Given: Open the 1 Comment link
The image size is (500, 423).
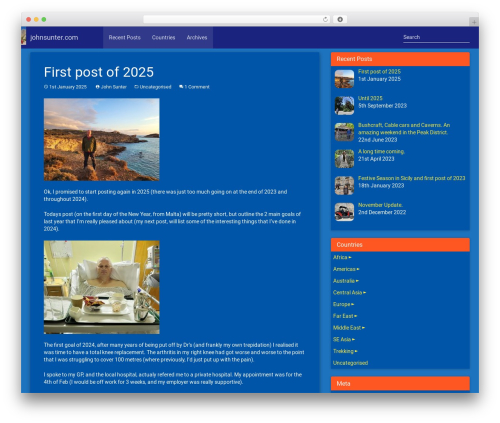Looking at the screenshot, I should [197, 87].
